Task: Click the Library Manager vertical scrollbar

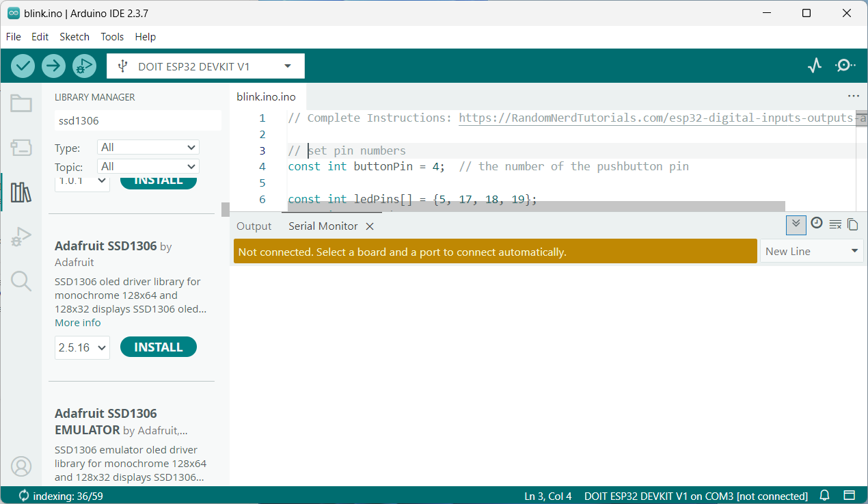Action: click(225, 209)
